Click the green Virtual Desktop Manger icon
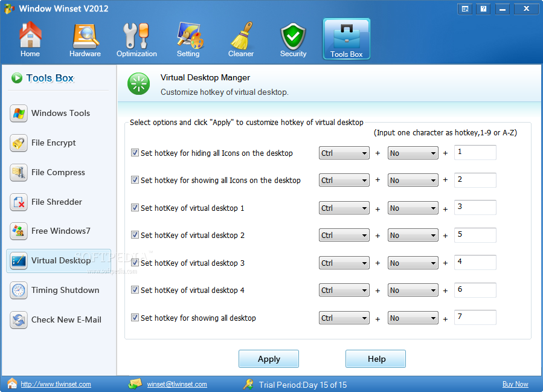Viewport: 543px width, 392px height. coord(138,83)
